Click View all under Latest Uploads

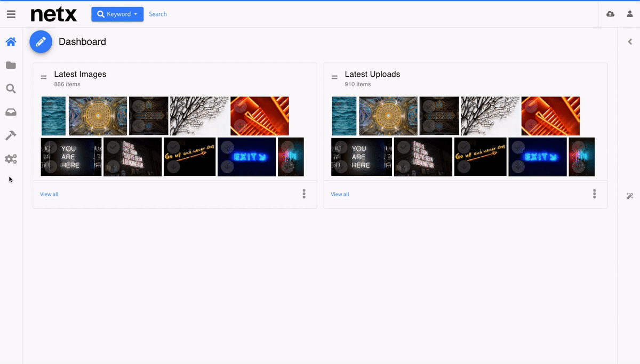340,195
